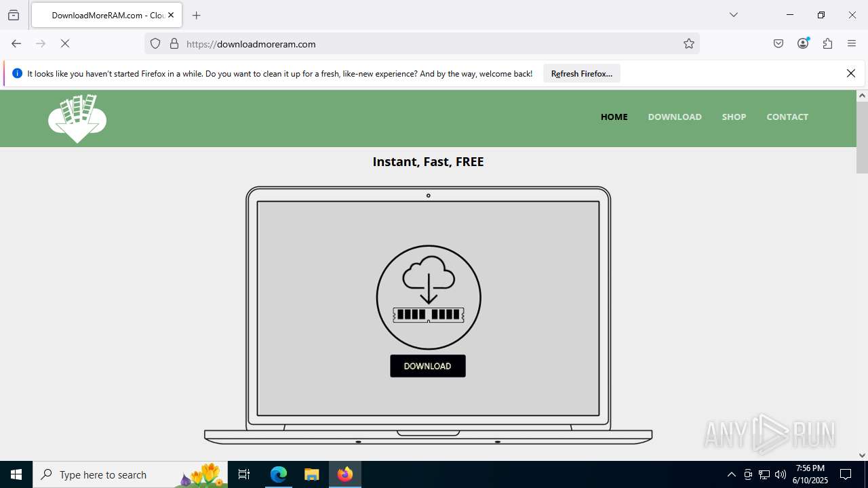Open the taskbar clock and date
The height and width of the screenshot is (488, 868).
(x=810, y=474)
